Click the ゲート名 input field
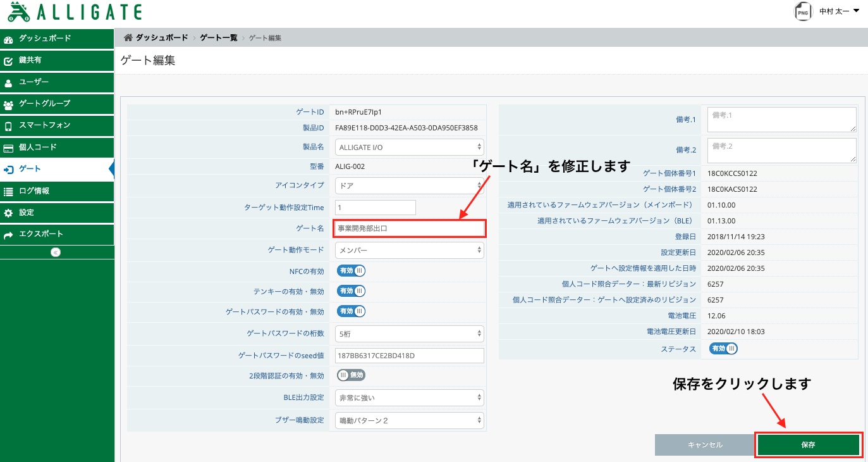 pyautogui.click(x=410, y=228)
